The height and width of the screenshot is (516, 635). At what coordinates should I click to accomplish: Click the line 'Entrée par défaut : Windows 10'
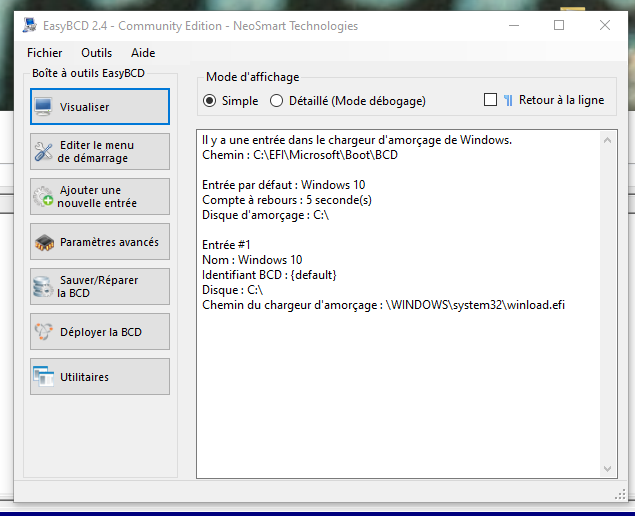pyautogui.click(x=283, y=185)
